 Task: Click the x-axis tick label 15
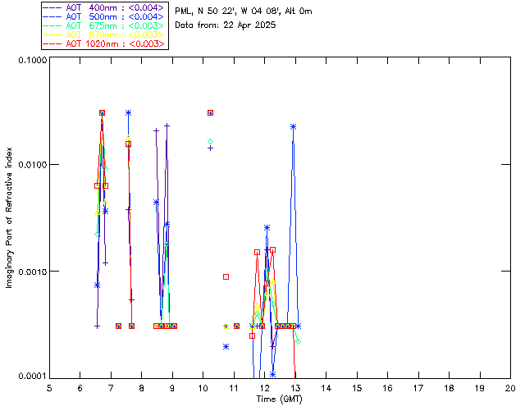click(x=357, y=388)
